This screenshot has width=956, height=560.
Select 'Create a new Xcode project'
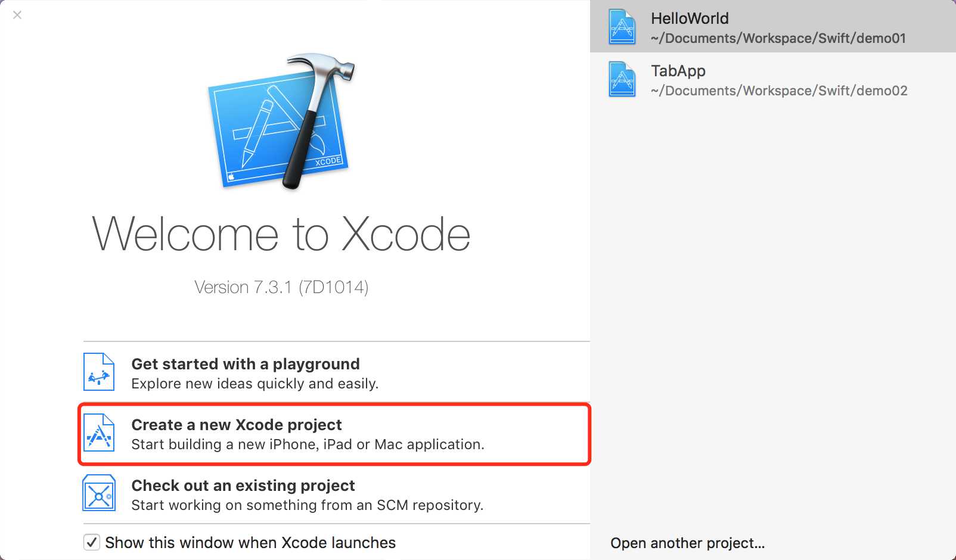pos(237,425)
